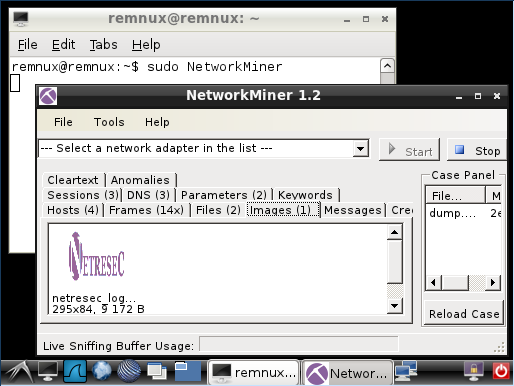The image size is (514, 386).
Task: Switch to the remnux terminal taskbar entry
Action: (253, 372)
